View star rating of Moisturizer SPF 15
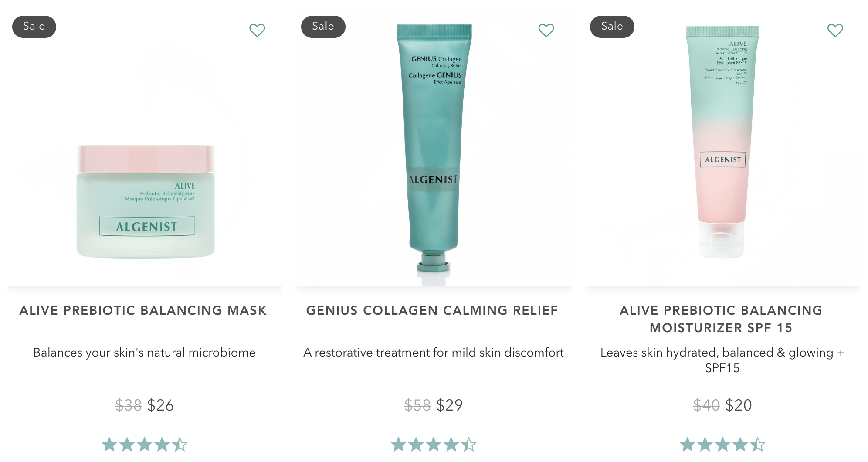 coord(722,445)
